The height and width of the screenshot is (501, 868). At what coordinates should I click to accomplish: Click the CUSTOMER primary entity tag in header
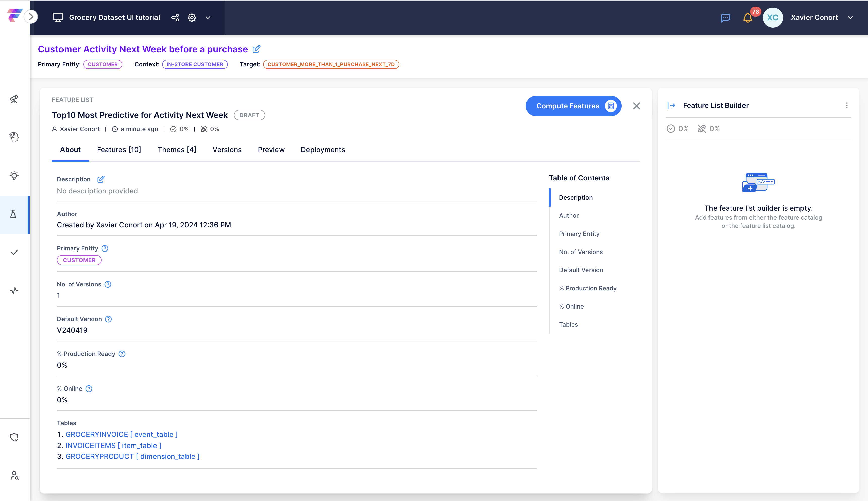pyautogui.click(x=103, y=64)
